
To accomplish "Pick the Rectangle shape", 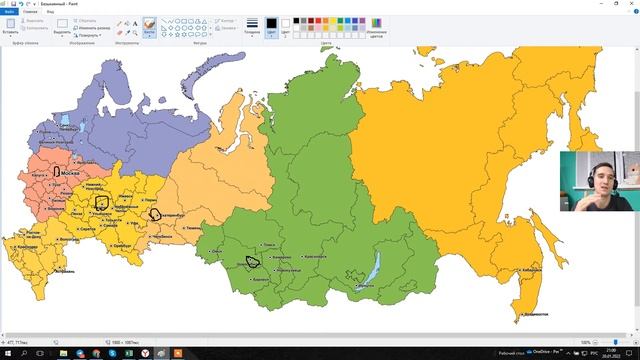I will 184,21.
